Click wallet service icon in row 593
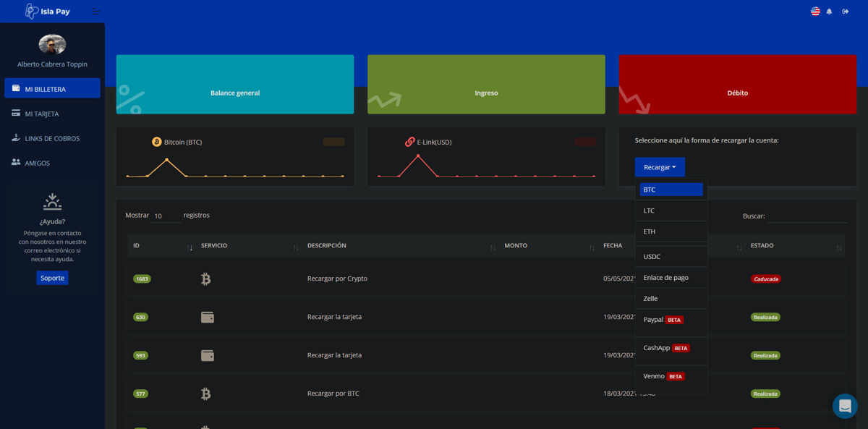Viewport: 868px width, 429px height. pyautogui.click(x=208, y=355)
